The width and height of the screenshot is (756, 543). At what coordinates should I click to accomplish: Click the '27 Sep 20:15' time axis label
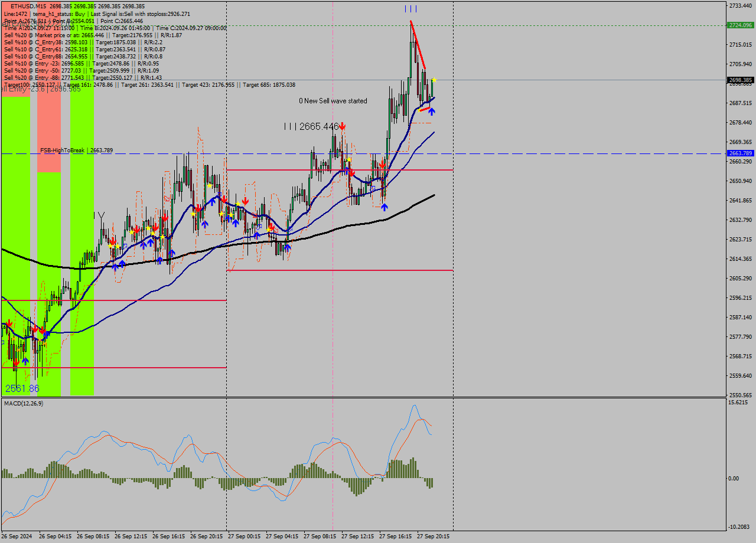click(433, 537)
